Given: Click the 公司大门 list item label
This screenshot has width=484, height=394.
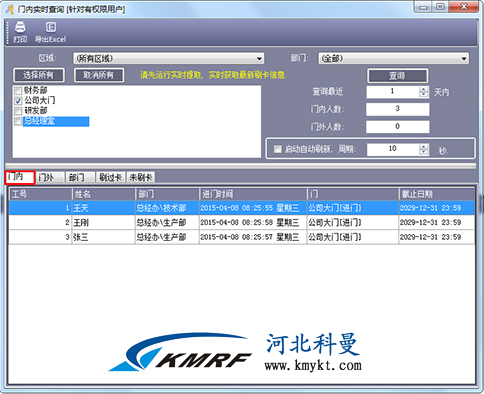Looking at the screenshot, I should coord(39,101).
